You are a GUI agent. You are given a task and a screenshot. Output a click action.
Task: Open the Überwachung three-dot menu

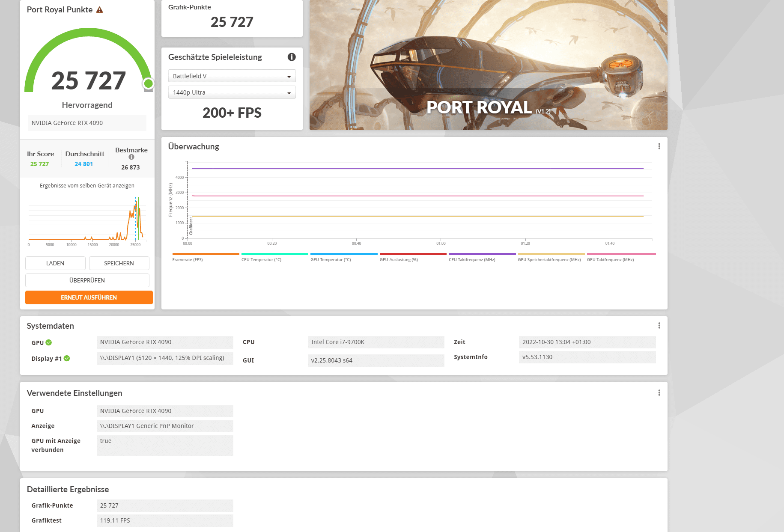(x=659, y=146)
